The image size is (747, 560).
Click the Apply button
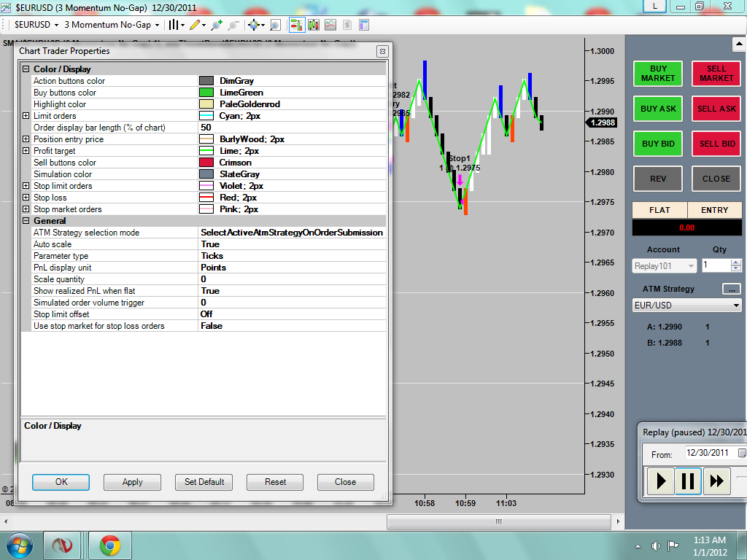click(133, 482)
